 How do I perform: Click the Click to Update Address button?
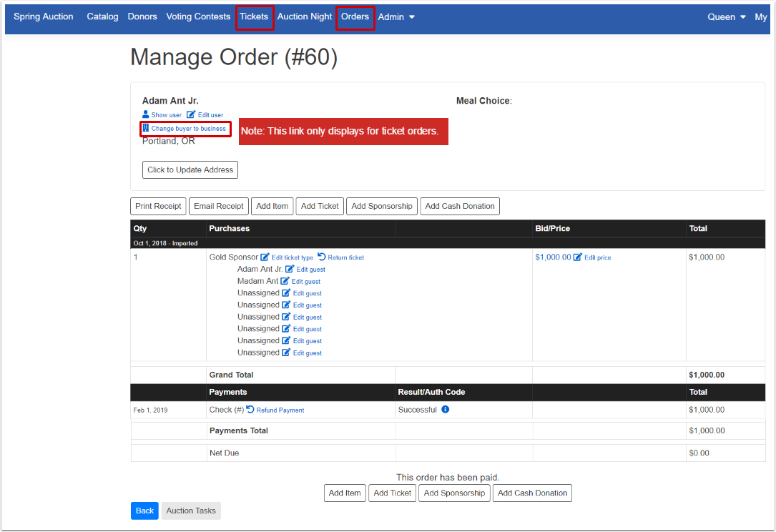point(190,169)
